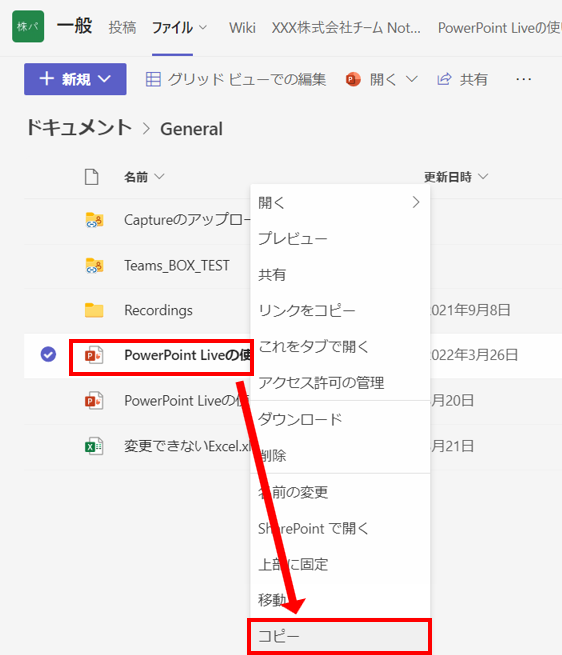Click the file type column icon

pos(92,177)
